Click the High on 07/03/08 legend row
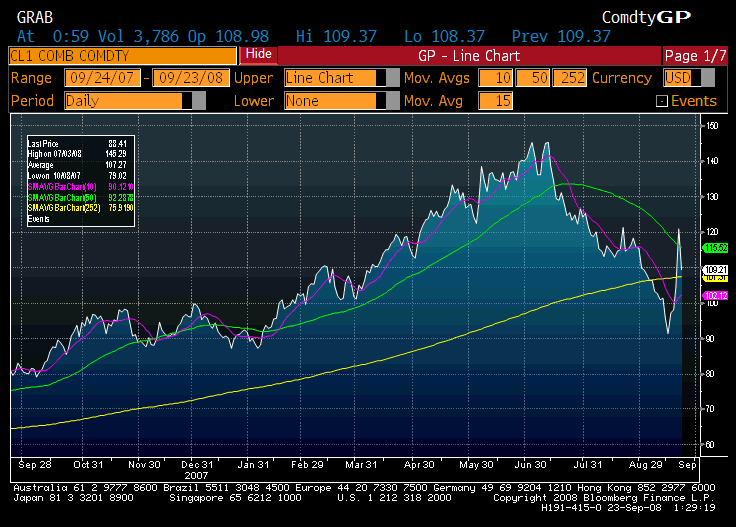 tap(77, 154)
